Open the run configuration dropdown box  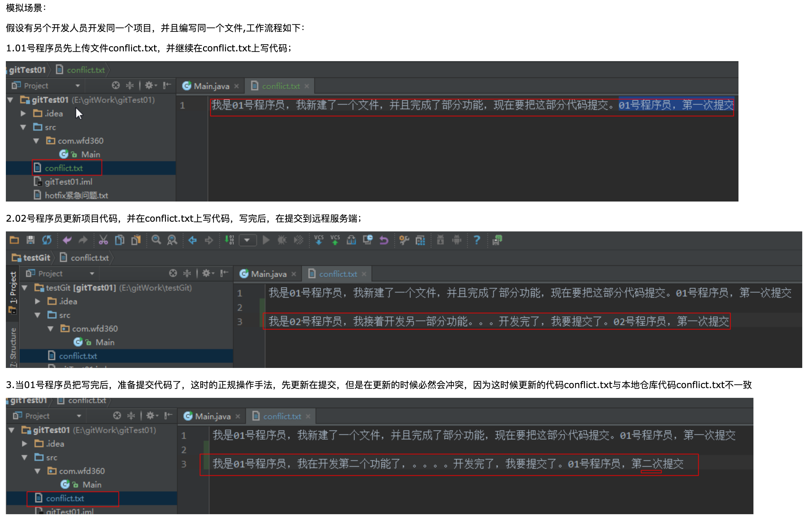click(248, 240)
